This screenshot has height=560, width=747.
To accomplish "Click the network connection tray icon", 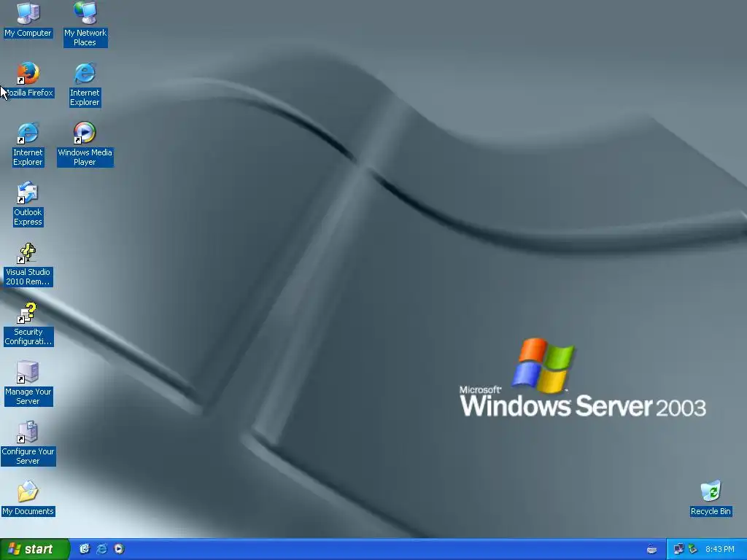I will point(678,549).
